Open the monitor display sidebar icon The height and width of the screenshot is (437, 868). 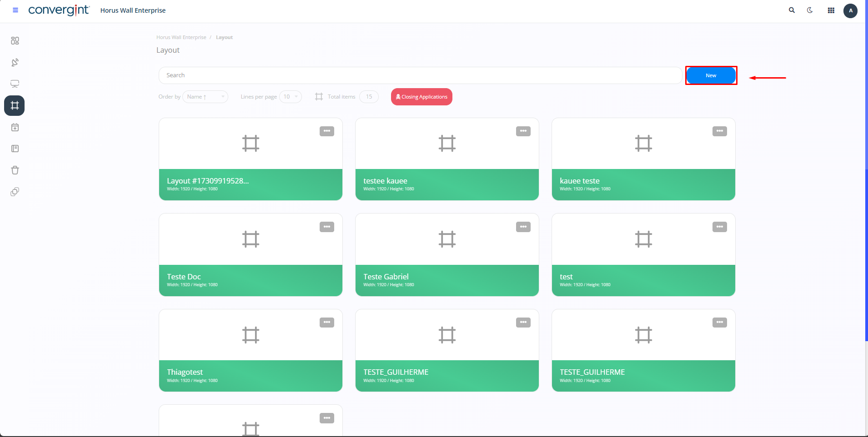(x=15, y=84)
